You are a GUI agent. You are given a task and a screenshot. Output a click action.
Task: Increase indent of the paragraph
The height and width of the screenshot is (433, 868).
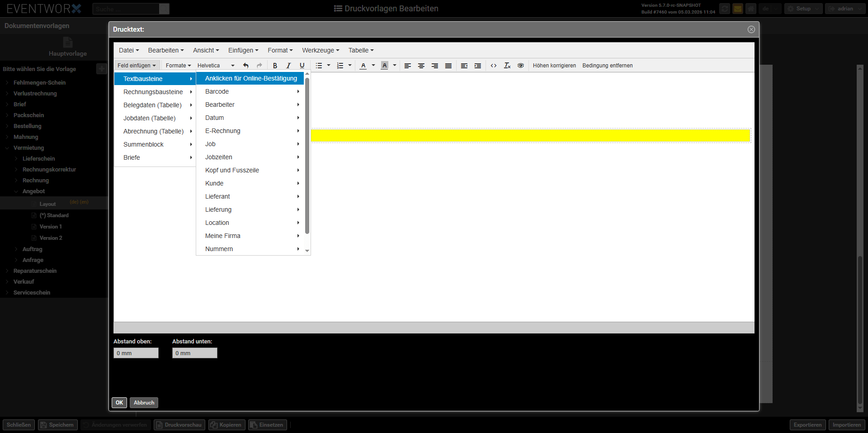point(478,66)
